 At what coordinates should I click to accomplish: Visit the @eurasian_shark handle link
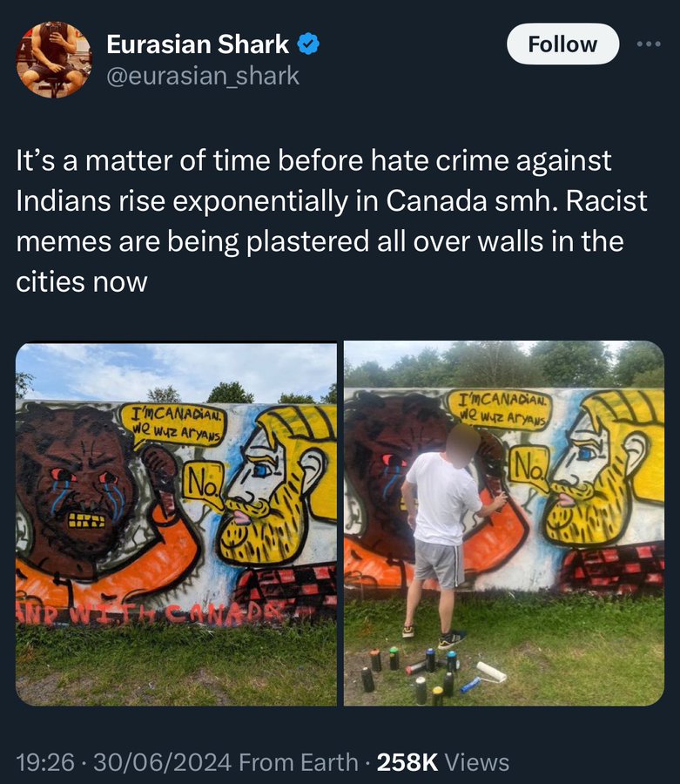pyautogui.click(x=203, y=76)
